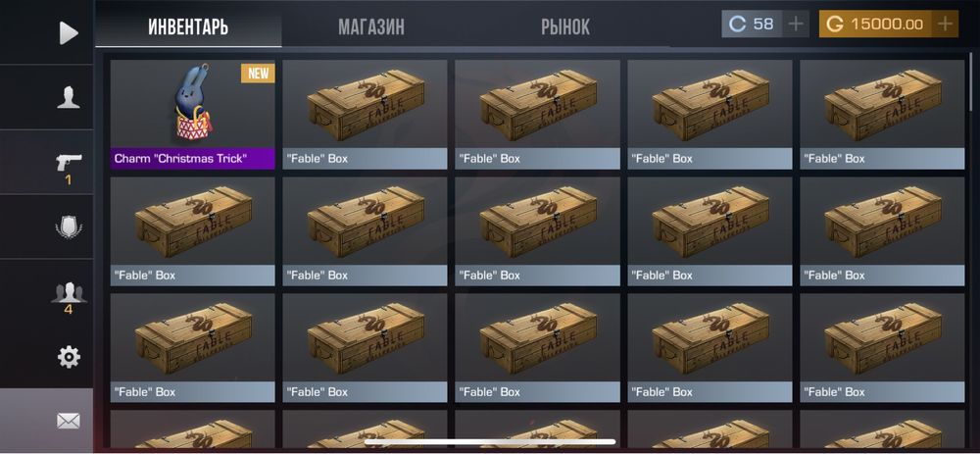Switch to the МАГАЗИН tab

click(371, 26)
